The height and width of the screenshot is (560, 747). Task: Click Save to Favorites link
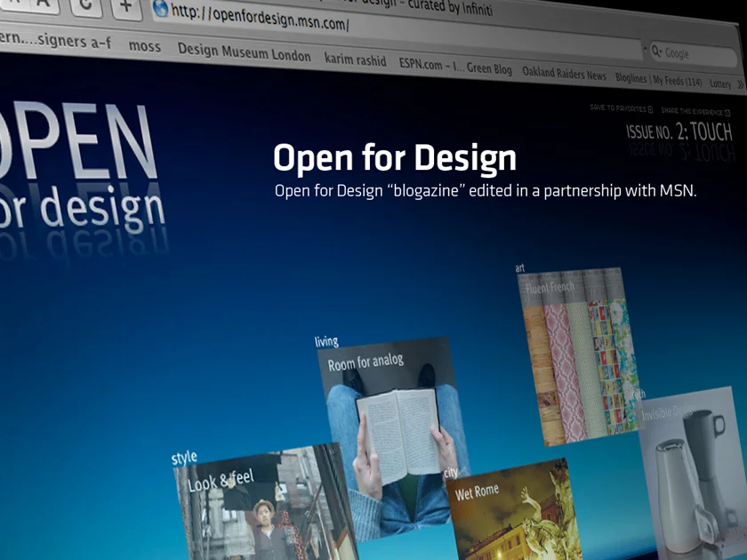click(x=622, y=108)
